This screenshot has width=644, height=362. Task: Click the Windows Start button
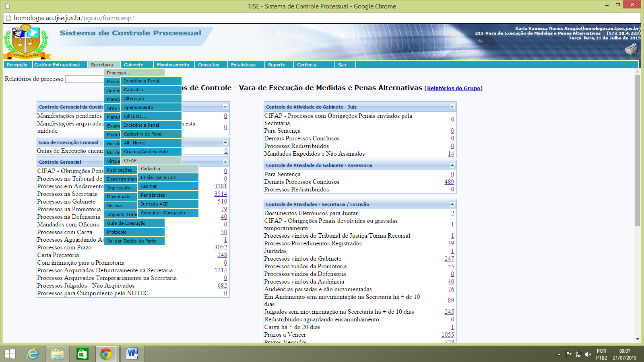pos(10,354)
